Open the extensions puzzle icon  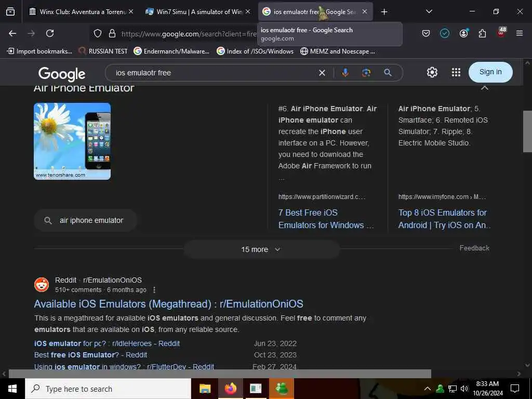coord(482,33)
